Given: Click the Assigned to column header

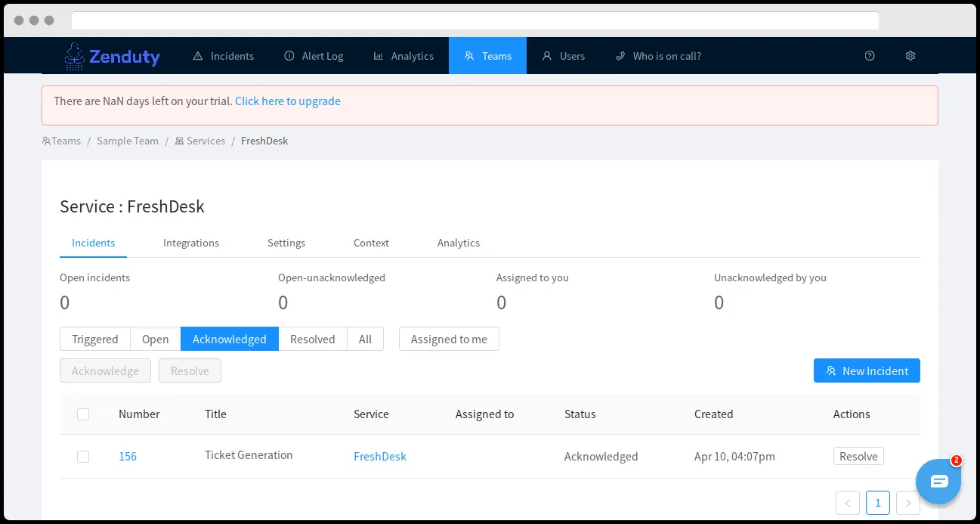Looking at the screenshot, I should coord(484,414).
